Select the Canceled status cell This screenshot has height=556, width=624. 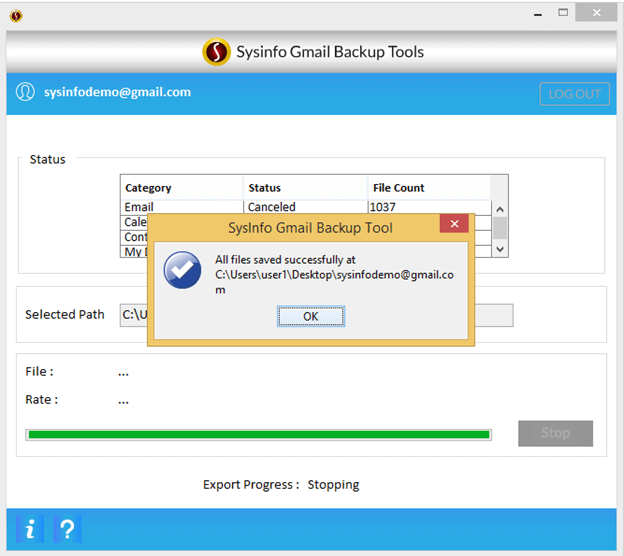click(305, 207)
